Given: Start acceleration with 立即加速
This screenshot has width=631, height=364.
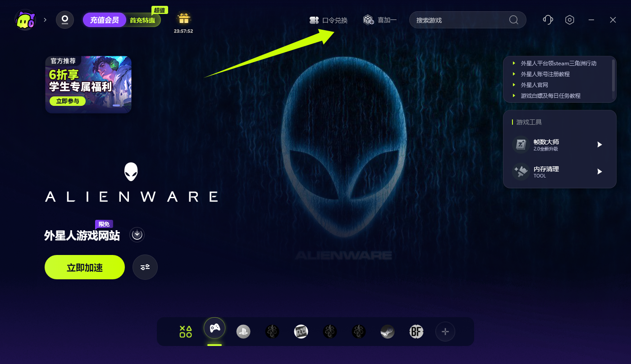Looking at the screenshot, I should pos(85,267).
